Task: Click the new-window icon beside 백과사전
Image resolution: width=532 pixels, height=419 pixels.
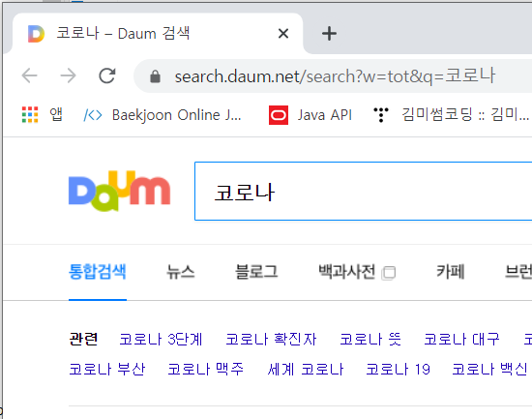Action: point(389,273)
